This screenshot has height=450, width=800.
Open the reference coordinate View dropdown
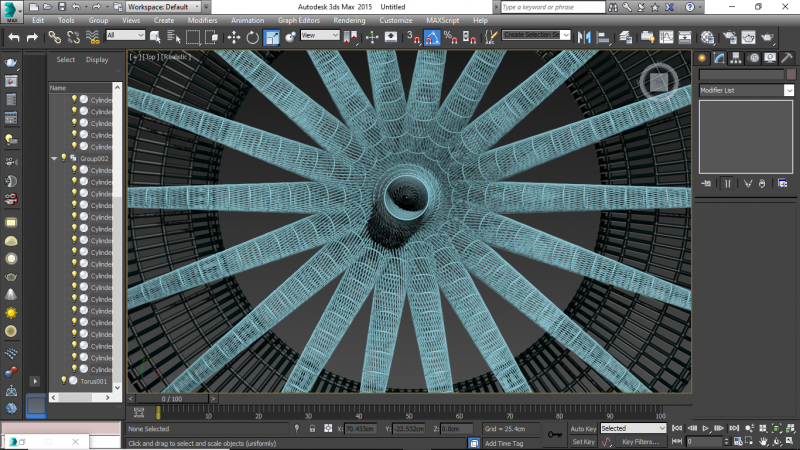[x=320, y=35]
